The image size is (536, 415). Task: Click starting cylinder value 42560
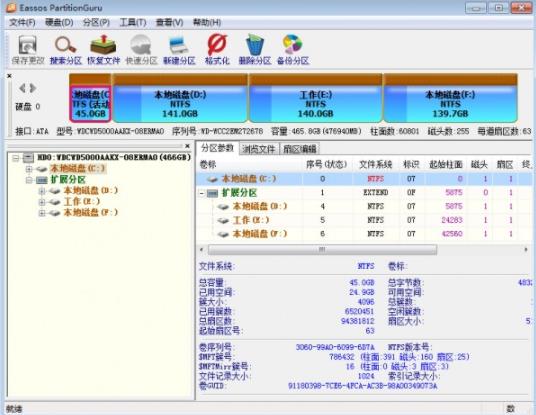pos(452,234)
